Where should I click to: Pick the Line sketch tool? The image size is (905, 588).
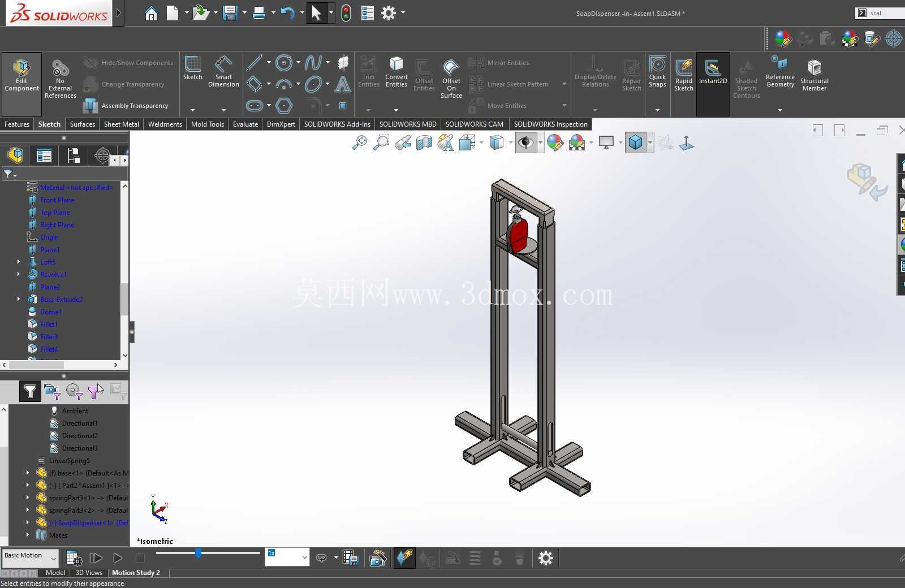click(x=254, y=62)
